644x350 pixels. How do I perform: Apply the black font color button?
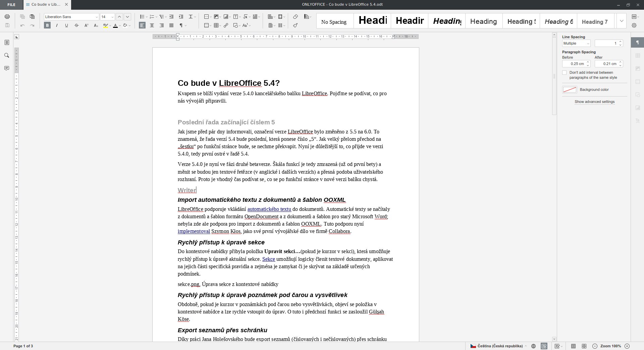(115, 25)
